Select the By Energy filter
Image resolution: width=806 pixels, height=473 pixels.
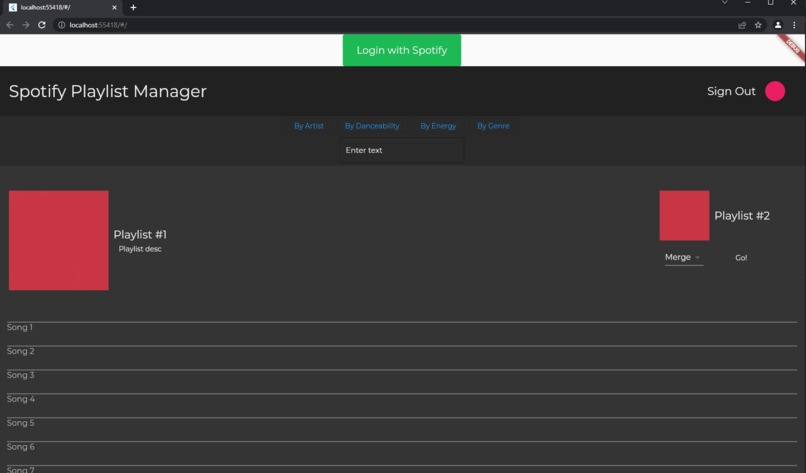[438, 126]
